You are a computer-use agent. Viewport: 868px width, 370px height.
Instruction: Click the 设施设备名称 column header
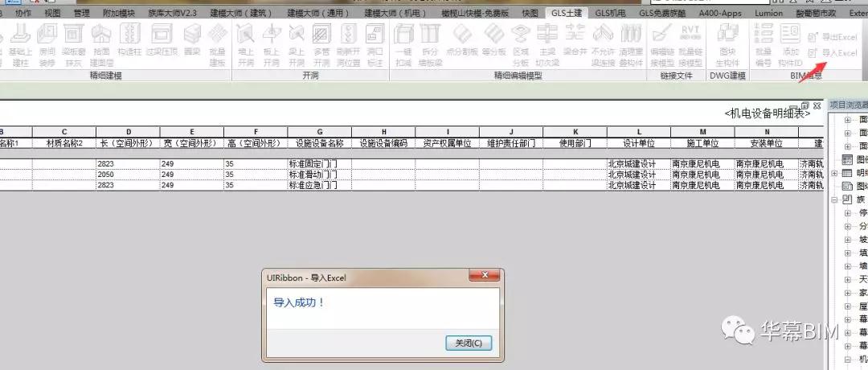319,143
